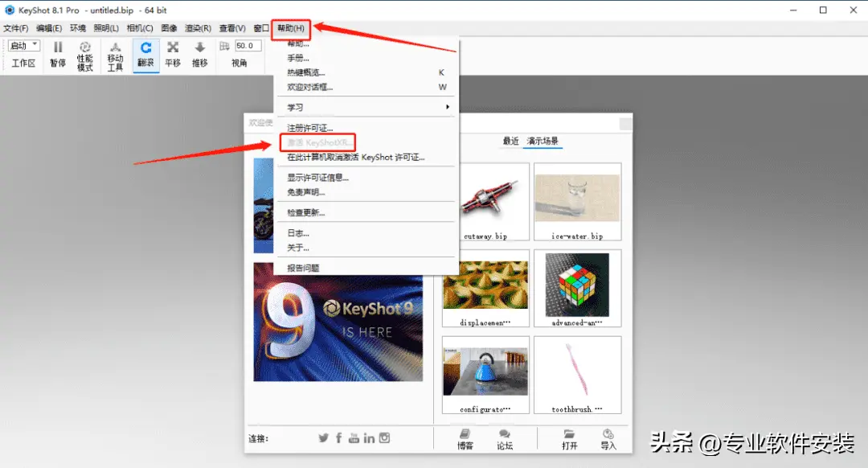Open the 相机(C) menu
868x468 pixels.
[x=140, y=28]
